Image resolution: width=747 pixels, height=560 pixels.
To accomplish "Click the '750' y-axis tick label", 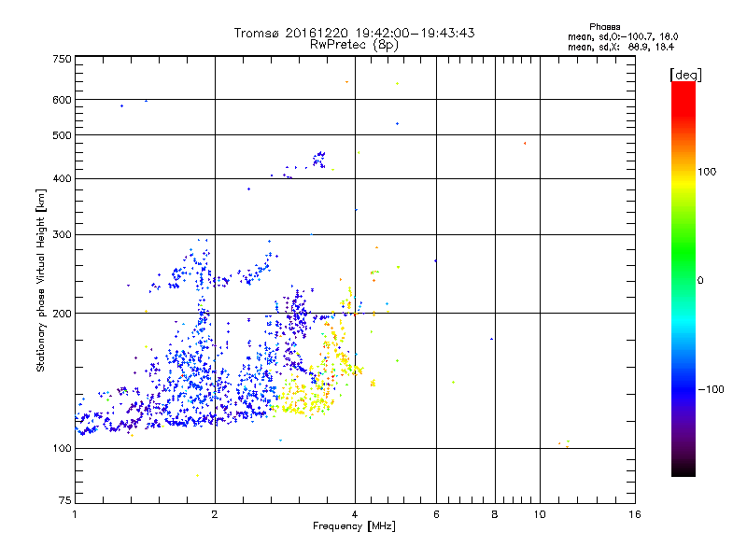I will pos(62,59).
